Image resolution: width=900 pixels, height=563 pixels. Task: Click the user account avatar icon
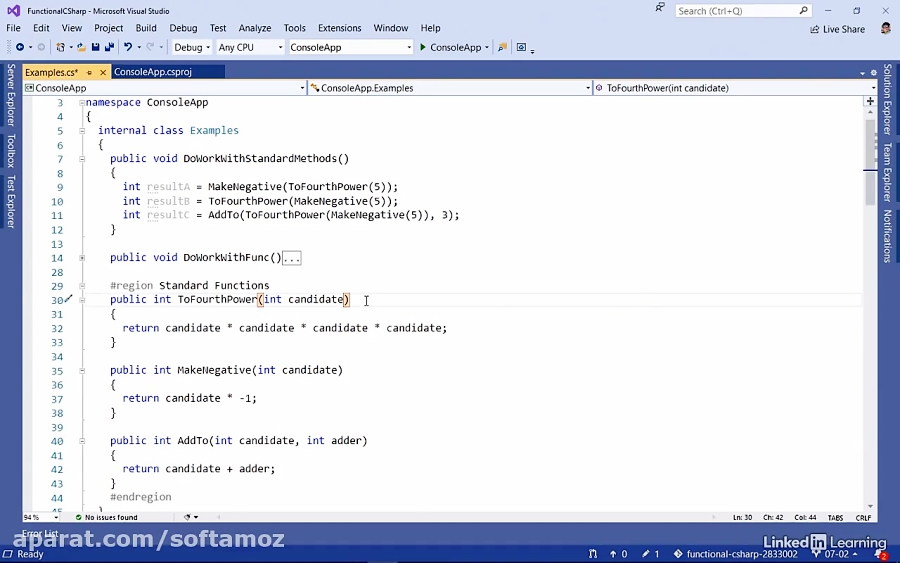[886, 28]
